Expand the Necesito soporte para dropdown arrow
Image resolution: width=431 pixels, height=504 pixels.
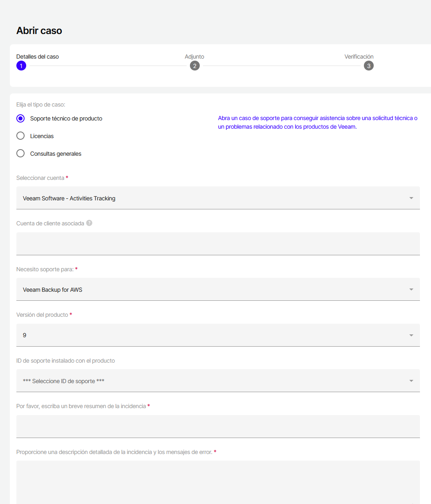(411, 290)
